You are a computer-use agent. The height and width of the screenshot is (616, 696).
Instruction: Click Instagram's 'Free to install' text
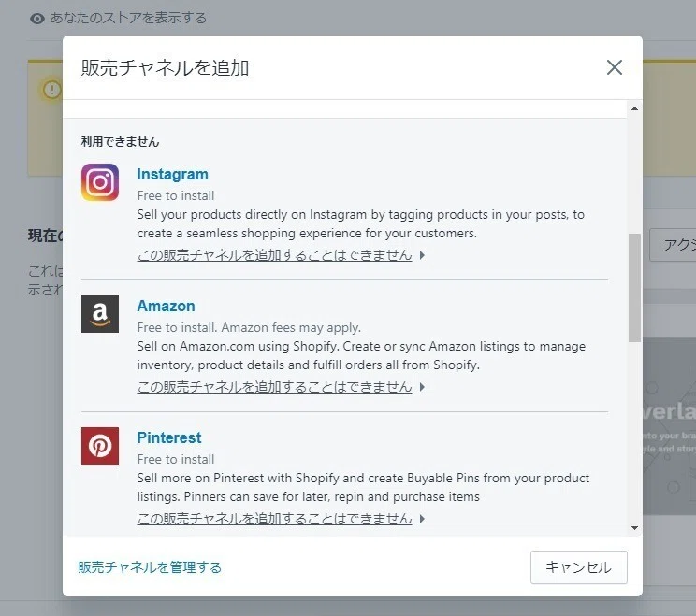point(175,195)
